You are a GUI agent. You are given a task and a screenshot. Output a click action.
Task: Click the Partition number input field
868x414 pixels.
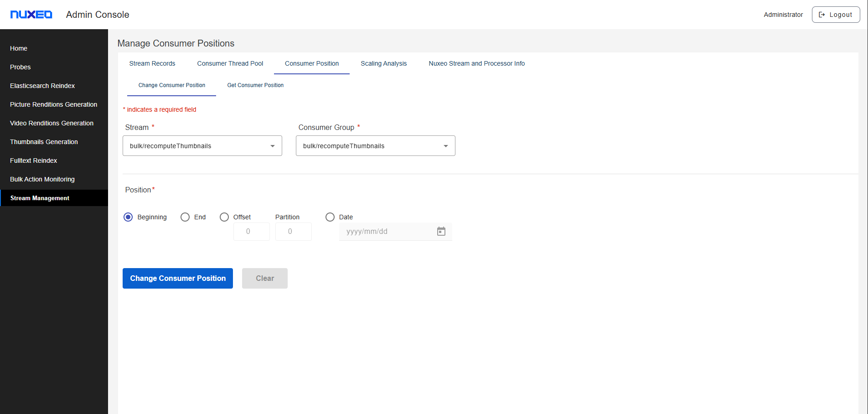click(x=293, y=232)
